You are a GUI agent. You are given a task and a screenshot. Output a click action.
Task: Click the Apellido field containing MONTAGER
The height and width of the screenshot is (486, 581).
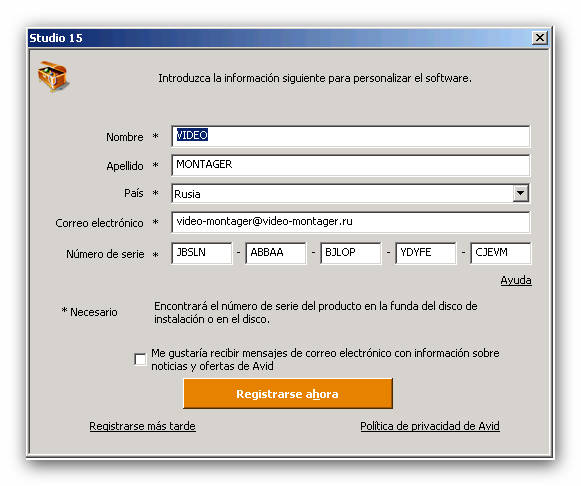pyautogui.click(x=351, y=165)
